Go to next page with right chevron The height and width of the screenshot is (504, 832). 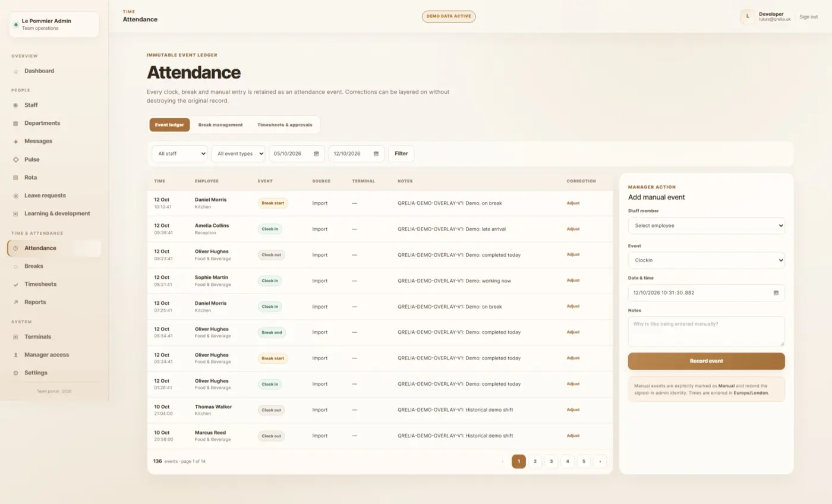600,461
